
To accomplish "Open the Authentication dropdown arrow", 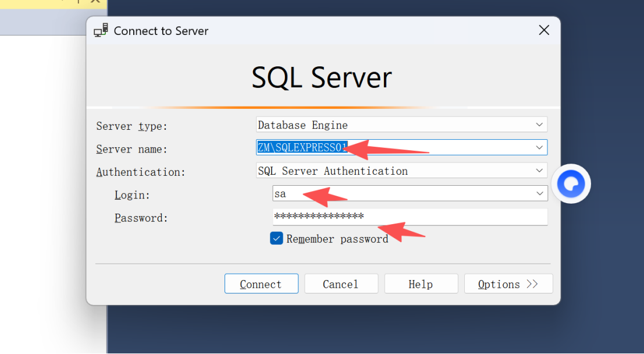I will tap(539, 171).
